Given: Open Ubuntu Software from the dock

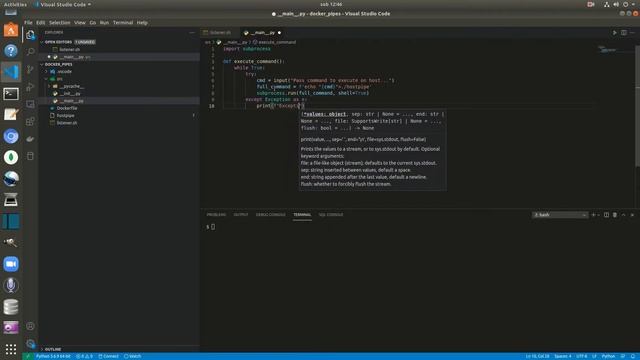Looking at the screenshot, I should [11, 30].
